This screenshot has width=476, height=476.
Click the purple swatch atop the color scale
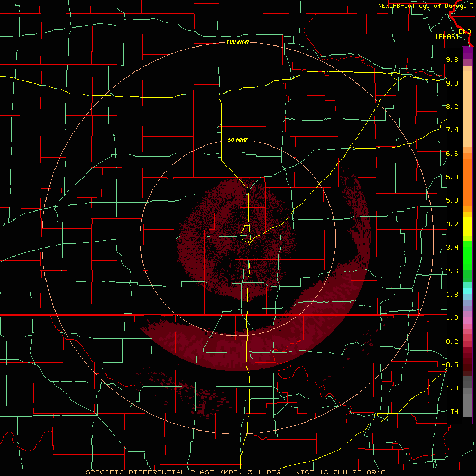467,53
